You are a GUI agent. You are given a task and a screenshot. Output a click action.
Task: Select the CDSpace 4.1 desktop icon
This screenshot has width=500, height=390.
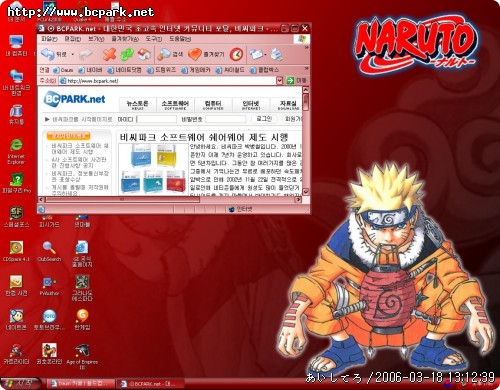[x=16, y=251]
